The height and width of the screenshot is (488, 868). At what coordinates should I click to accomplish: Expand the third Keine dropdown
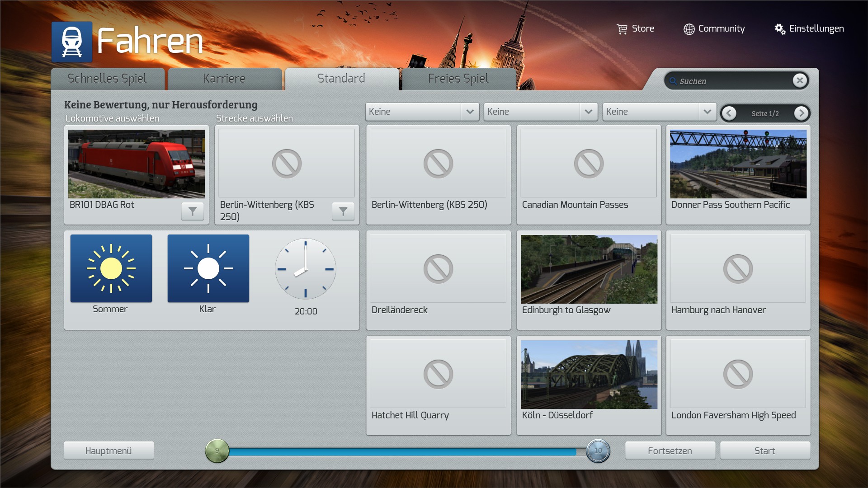pyautogui.click(x=707, y=112)
